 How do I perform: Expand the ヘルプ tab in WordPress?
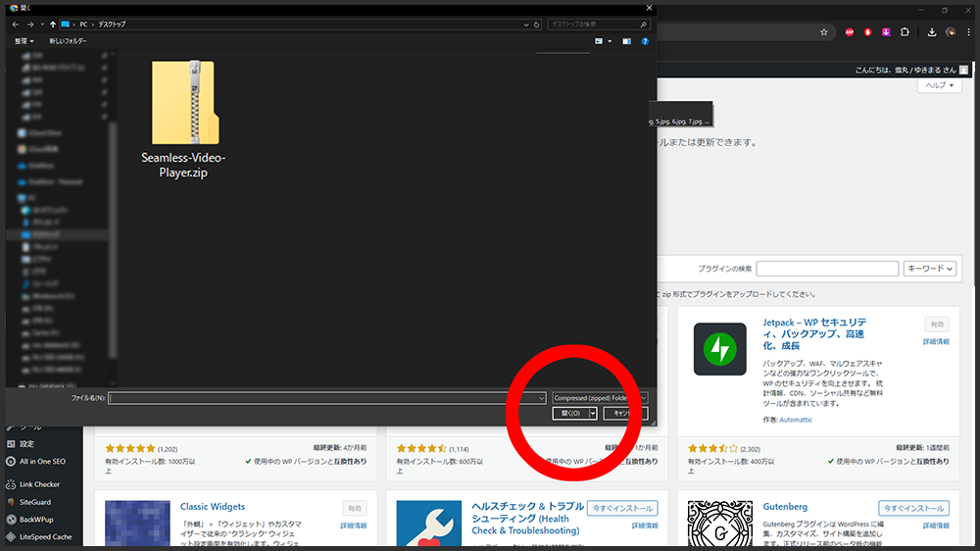click(940, 85)
